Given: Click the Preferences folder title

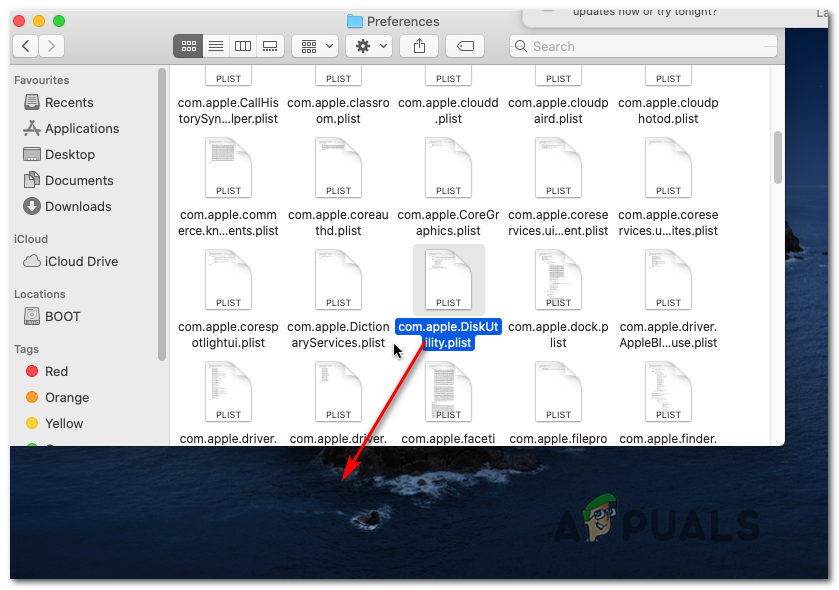Looking at the screenshot, I should tap(403, 21).
